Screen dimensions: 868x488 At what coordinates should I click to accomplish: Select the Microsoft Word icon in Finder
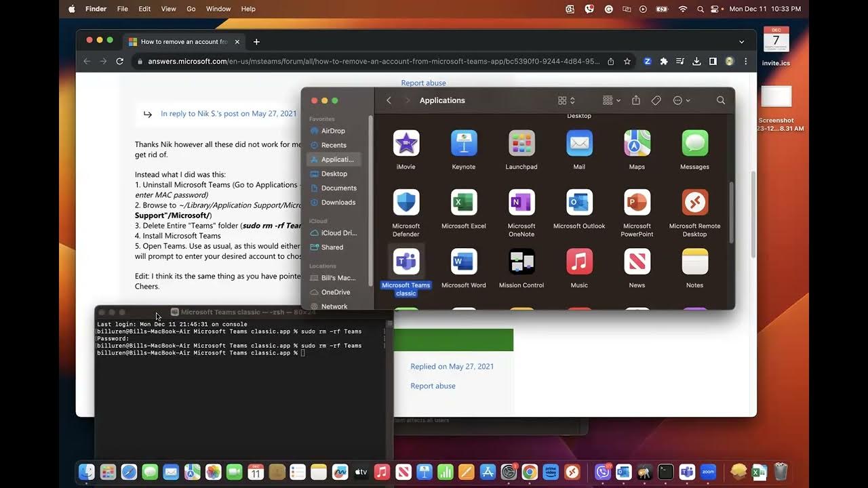click(x=464, y=262)
